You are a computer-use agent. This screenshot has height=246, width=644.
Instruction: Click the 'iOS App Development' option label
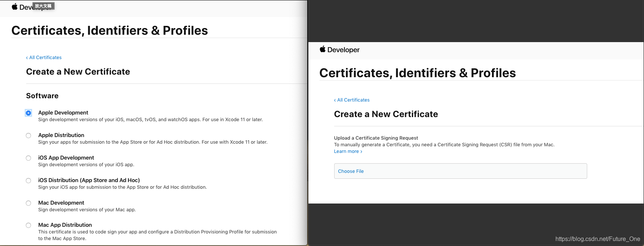point(66,158)
